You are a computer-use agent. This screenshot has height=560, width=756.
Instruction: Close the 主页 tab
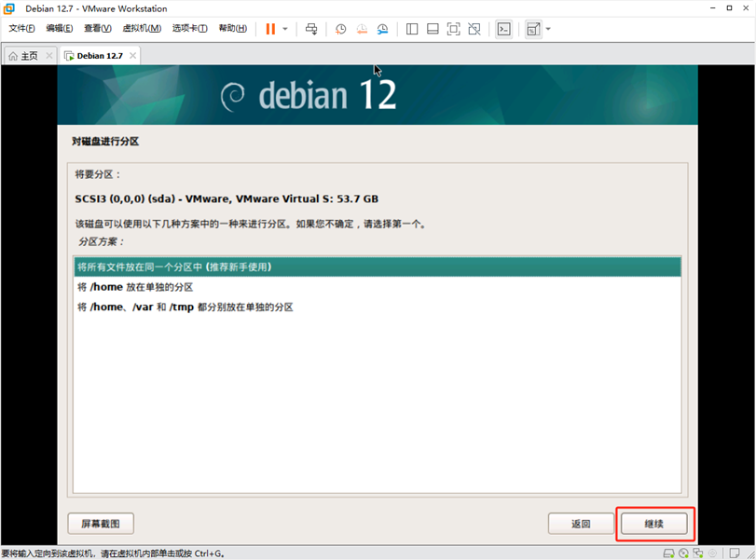pyautogui.click(x=49, y=56)
